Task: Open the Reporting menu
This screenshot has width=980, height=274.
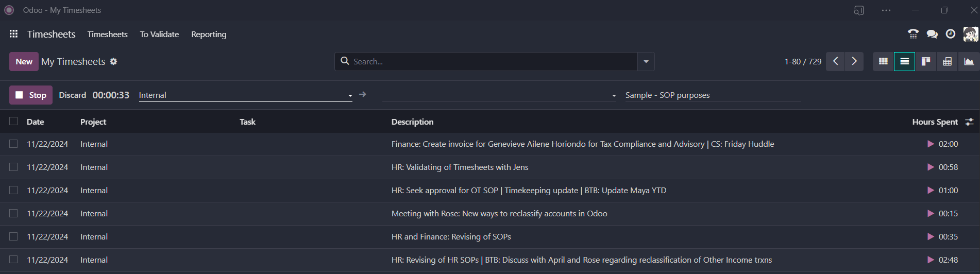Action: (209, 34)
